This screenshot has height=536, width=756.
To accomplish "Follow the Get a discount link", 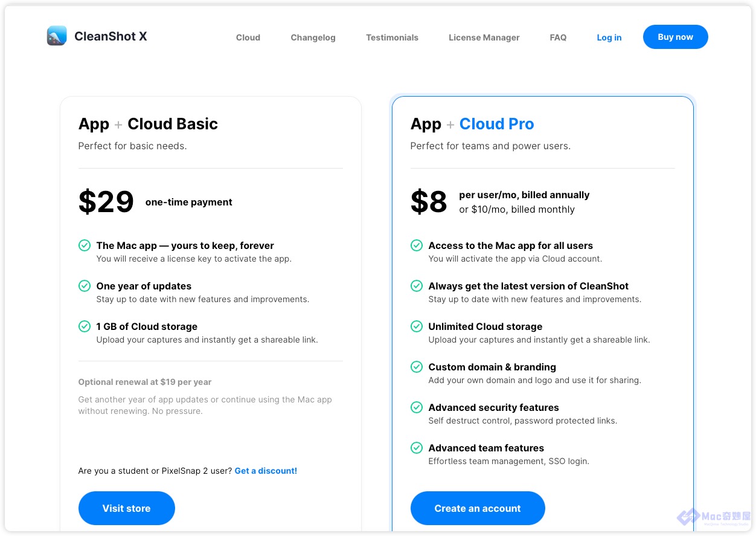I will pyautogui.click(x=266, y=471).
